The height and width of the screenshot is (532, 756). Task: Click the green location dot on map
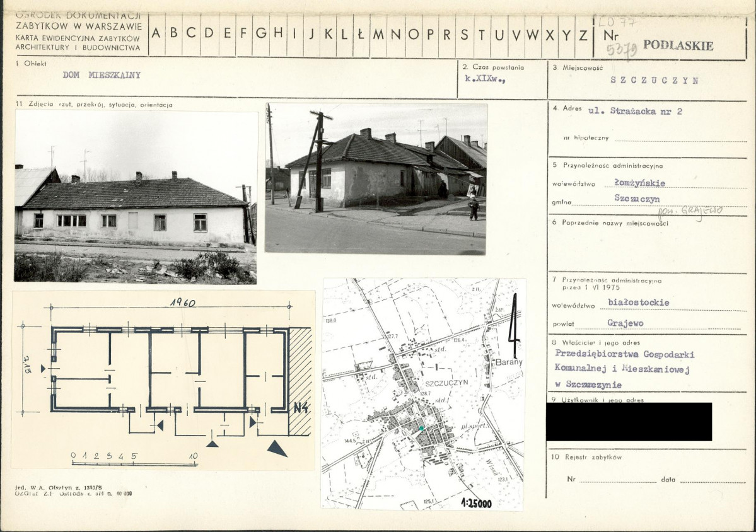(x=421, y=428)
